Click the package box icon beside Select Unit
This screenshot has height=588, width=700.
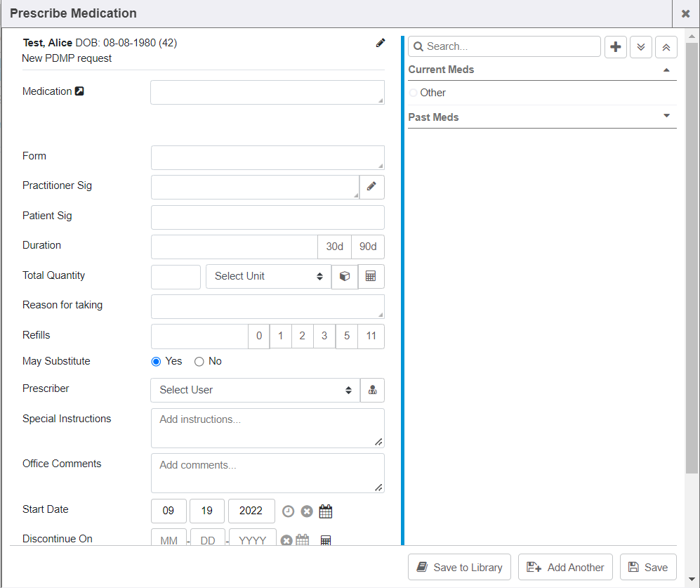tap(344, 276)
